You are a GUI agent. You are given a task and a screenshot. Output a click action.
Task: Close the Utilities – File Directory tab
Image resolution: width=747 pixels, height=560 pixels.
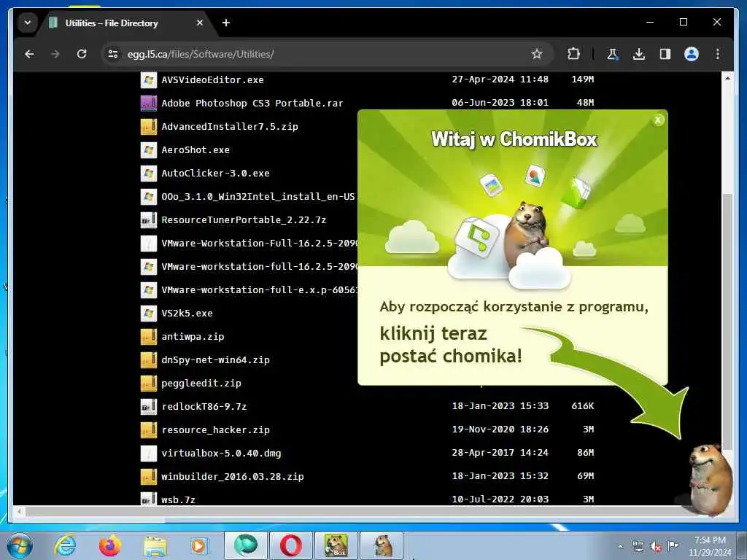coord(200,23)
